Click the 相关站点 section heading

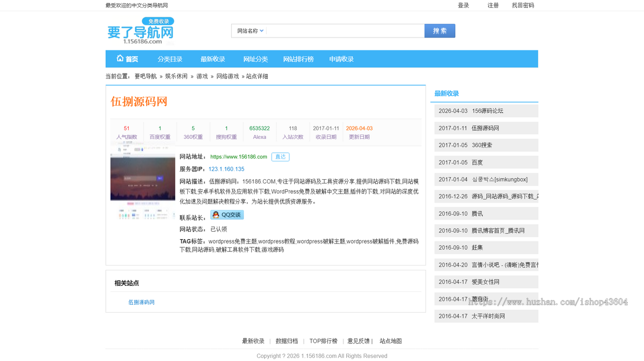pos(127,283)
